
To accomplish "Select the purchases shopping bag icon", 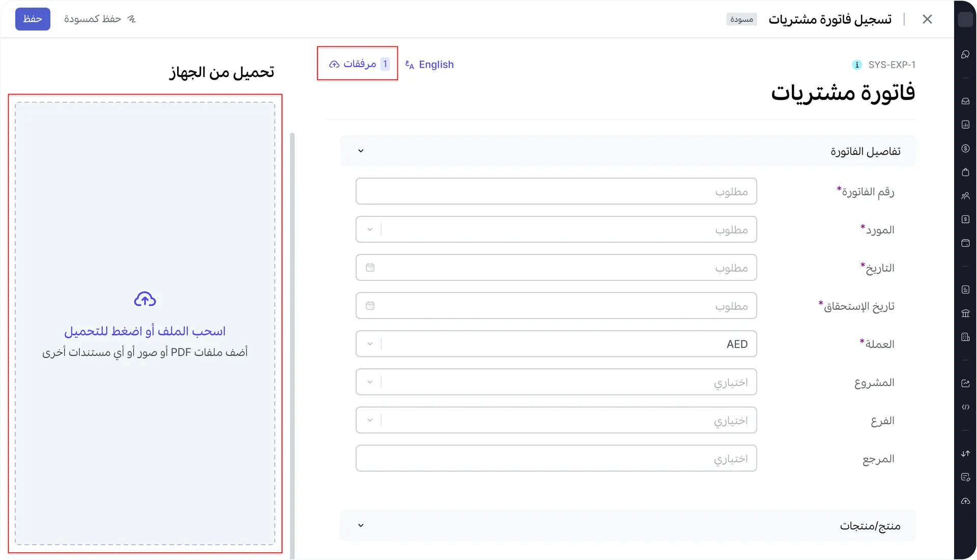I will click(965, 172).
